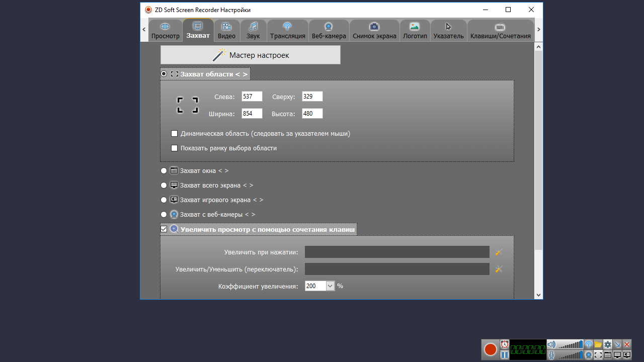Screen dimensions: 644x362
Task: Switch to the Видео tab
Action: [227, 31]
